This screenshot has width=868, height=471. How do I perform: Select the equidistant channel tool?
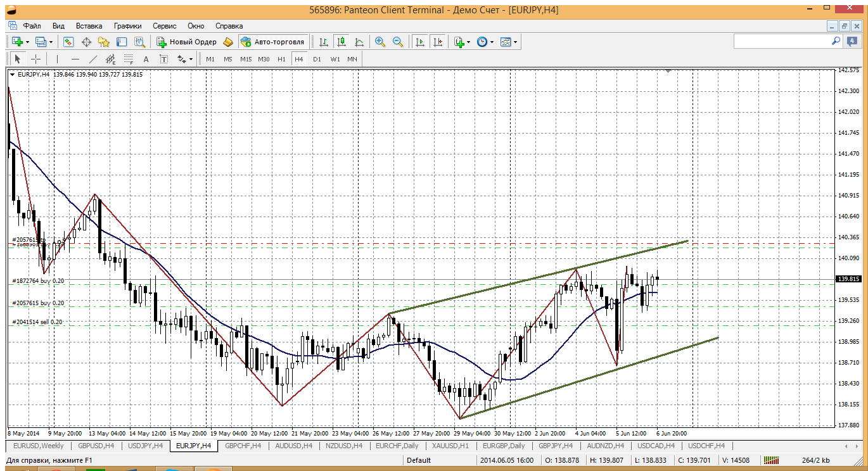(110, 59)
